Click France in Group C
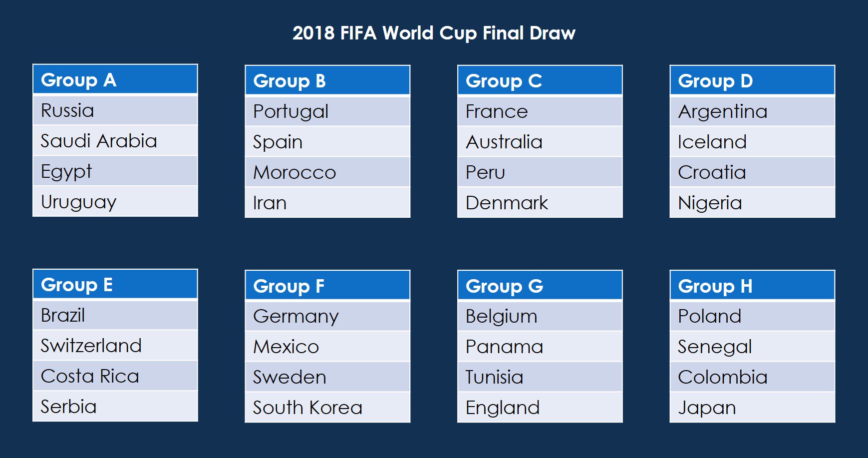The image size is (868, 458). click(540, 111)
